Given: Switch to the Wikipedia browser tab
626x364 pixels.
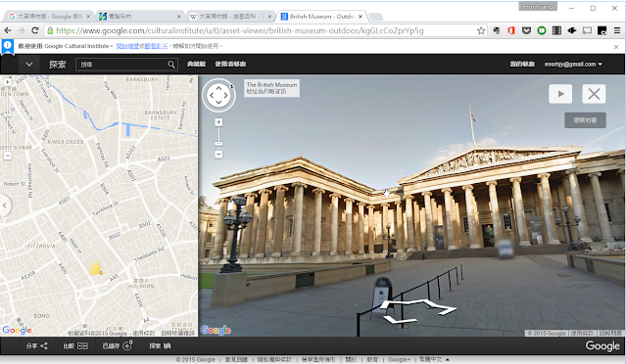Looking at the screenshot, I should [x=227, y=17].
